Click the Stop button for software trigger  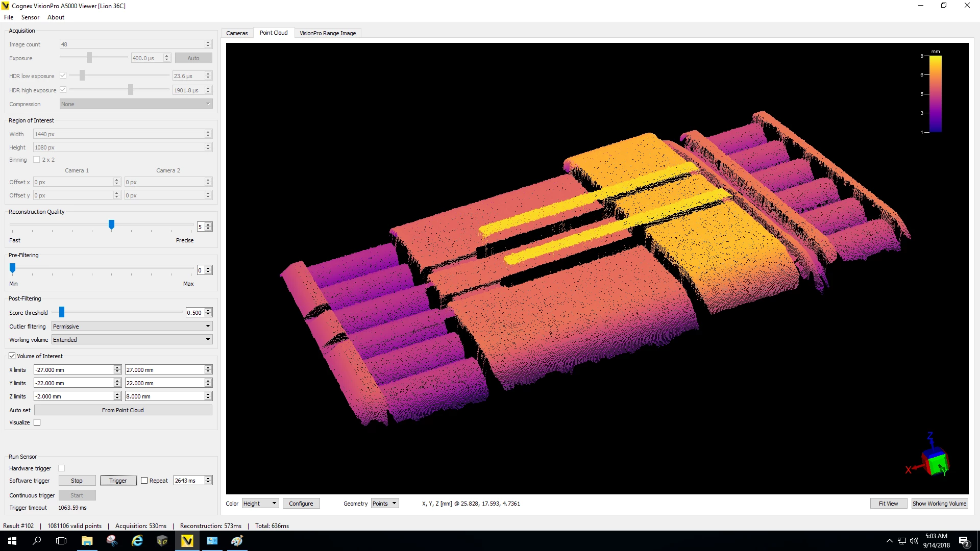[76, 480]
